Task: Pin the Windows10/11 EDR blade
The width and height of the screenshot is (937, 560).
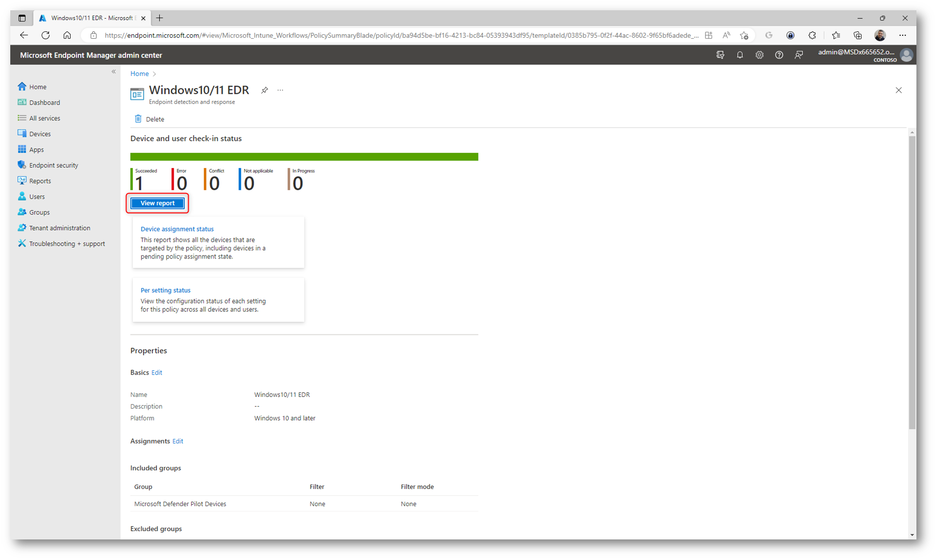Action: coord(264,90)
